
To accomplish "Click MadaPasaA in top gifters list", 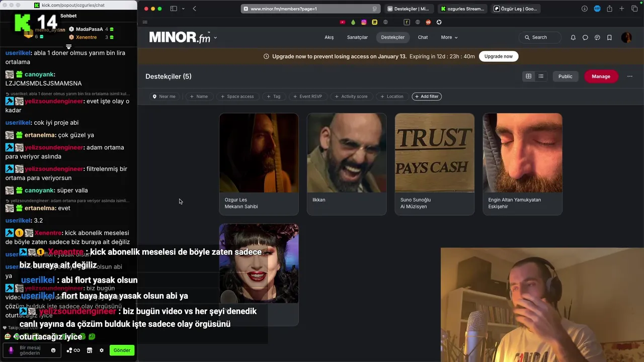I will [x=89, y=29].
